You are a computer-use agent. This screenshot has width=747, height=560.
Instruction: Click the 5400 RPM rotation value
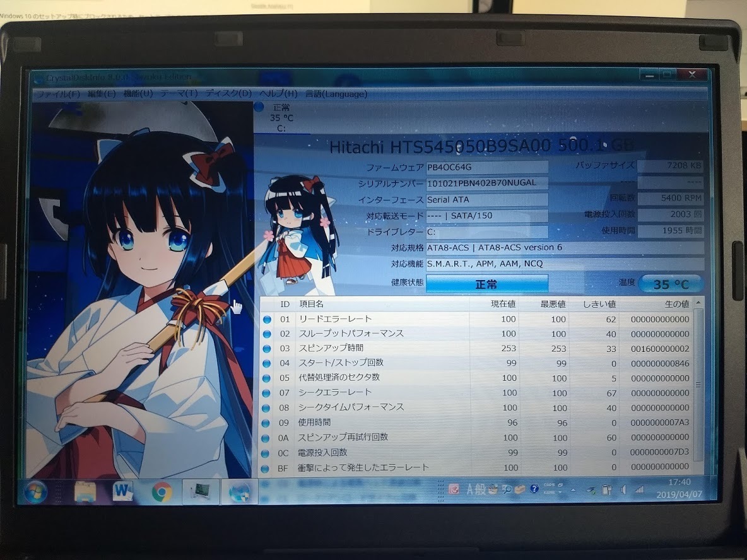[670, 198]
